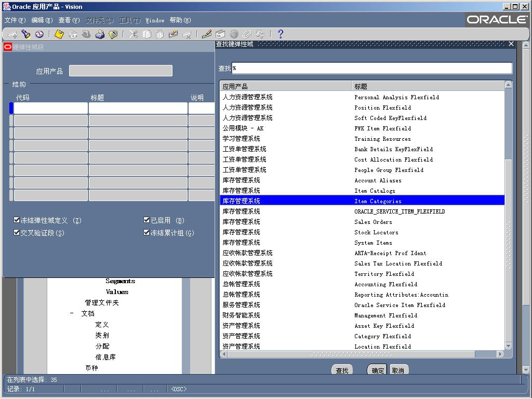532x399 pixels.
Task: Click first 代码 cell in 结构 table
Action: (x=50, y=108)
